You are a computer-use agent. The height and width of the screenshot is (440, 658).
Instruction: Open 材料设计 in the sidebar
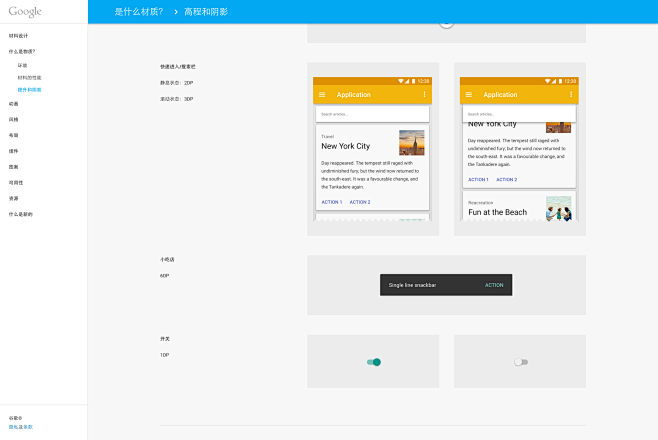tap(19, 35)
